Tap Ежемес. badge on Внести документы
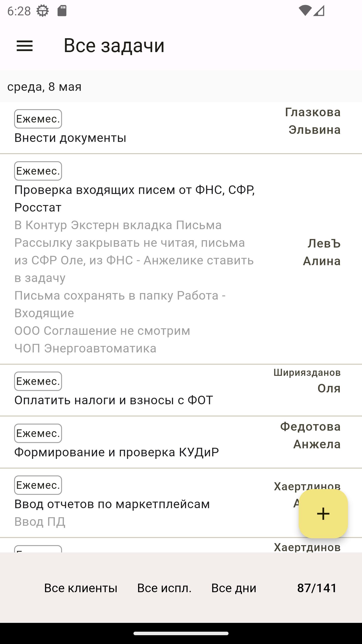 tap(38, 119)
